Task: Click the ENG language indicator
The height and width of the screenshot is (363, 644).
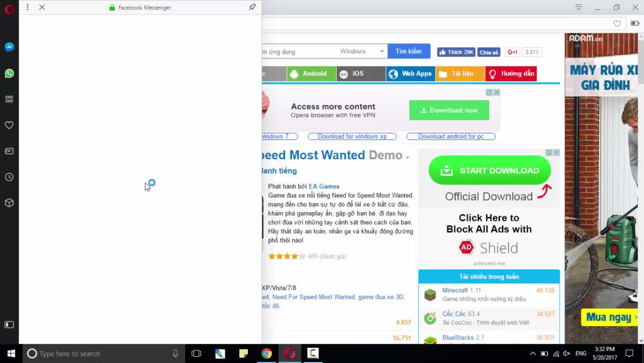Action: tap(581, 353)
